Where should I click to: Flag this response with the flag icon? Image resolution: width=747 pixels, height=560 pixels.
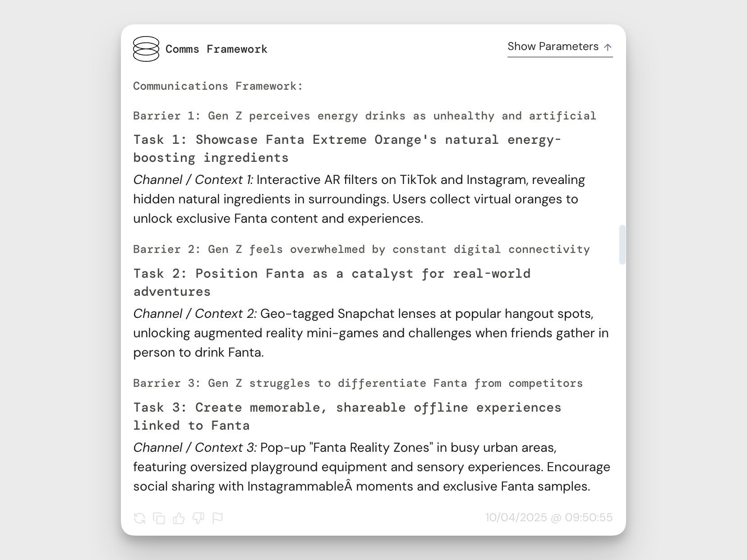[x=218, y=518]
